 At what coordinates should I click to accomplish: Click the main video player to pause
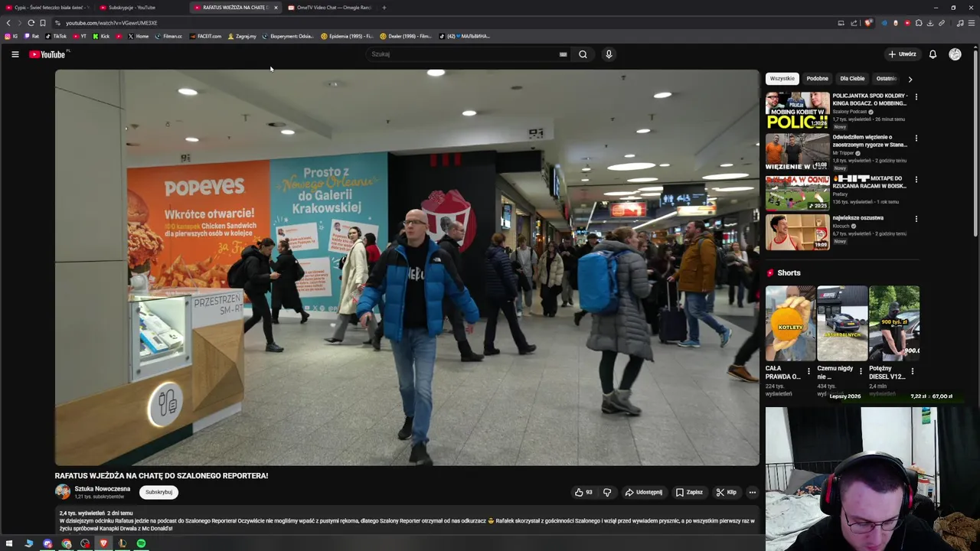point(407,267)
